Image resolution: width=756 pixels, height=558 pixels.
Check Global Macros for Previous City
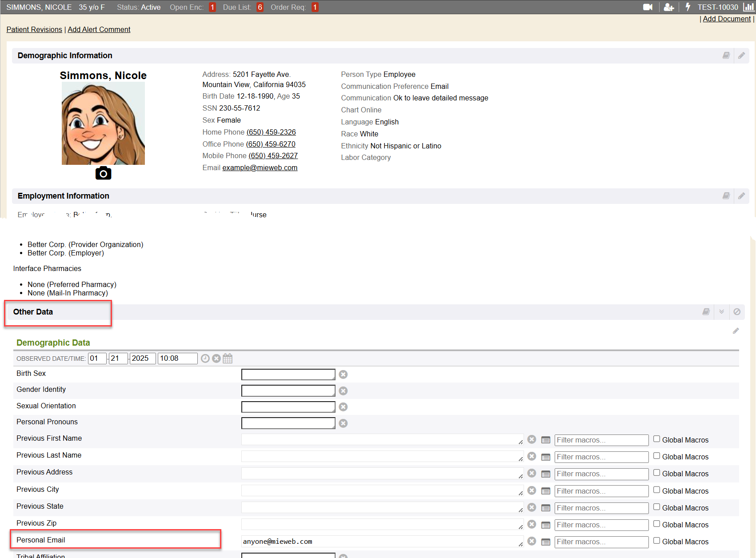click(656, 490)
